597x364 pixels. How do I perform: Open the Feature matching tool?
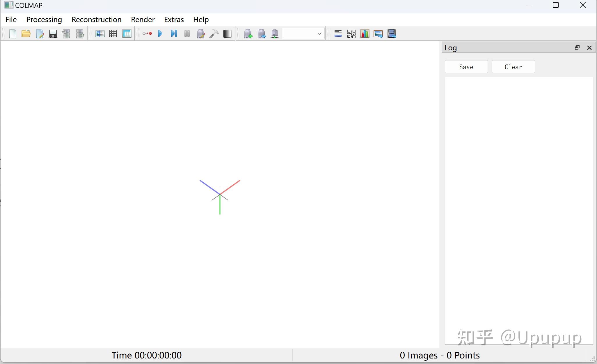(x=113, y=34)
